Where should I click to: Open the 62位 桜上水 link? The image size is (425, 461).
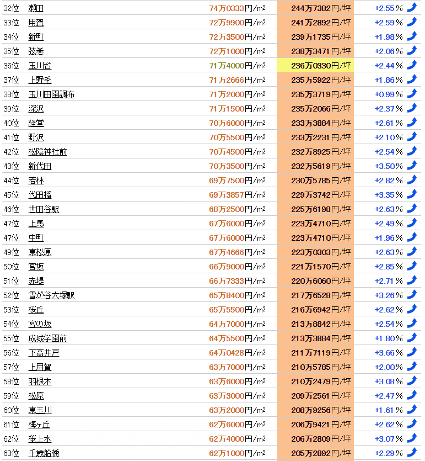(40, 439)
